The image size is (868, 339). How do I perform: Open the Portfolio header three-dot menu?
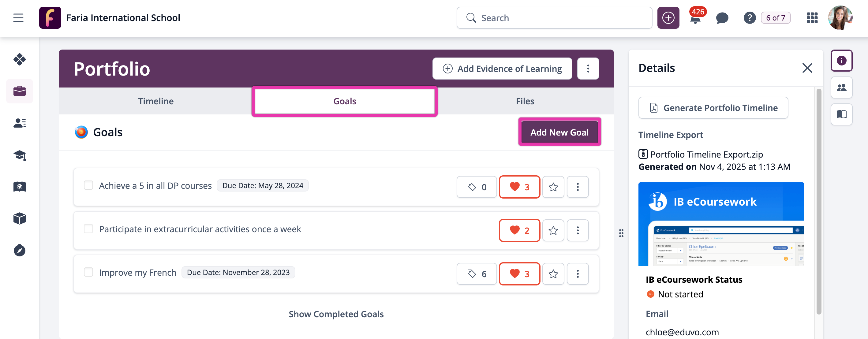588,69
